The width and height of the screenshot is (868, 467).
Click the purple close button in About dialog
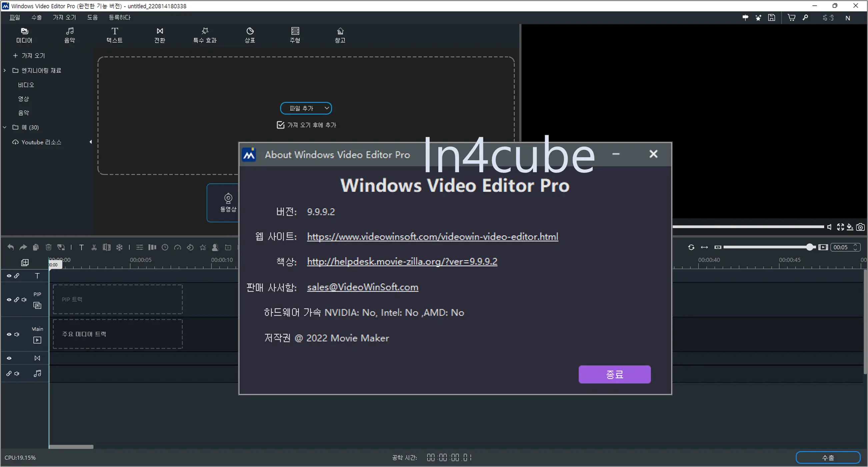point(615,374)
